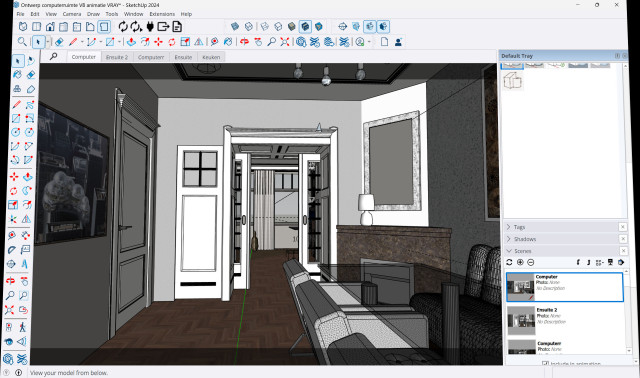Open the Draw menu

93,14
